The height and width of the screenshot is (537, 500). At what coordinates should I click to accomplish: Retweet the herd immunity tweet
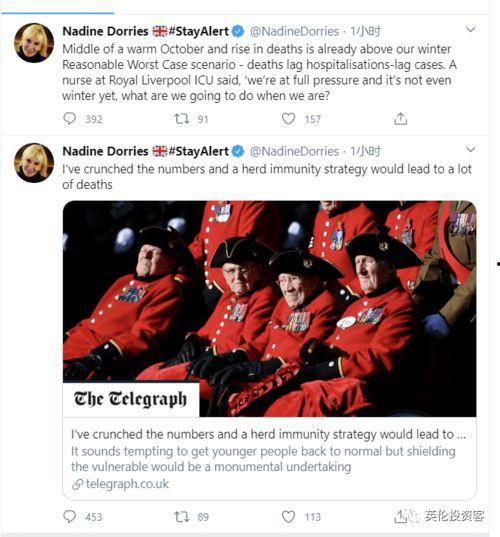181,516
